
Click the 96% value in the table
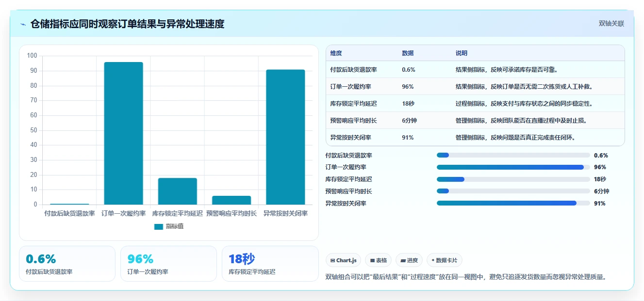[x=408, y=87]
